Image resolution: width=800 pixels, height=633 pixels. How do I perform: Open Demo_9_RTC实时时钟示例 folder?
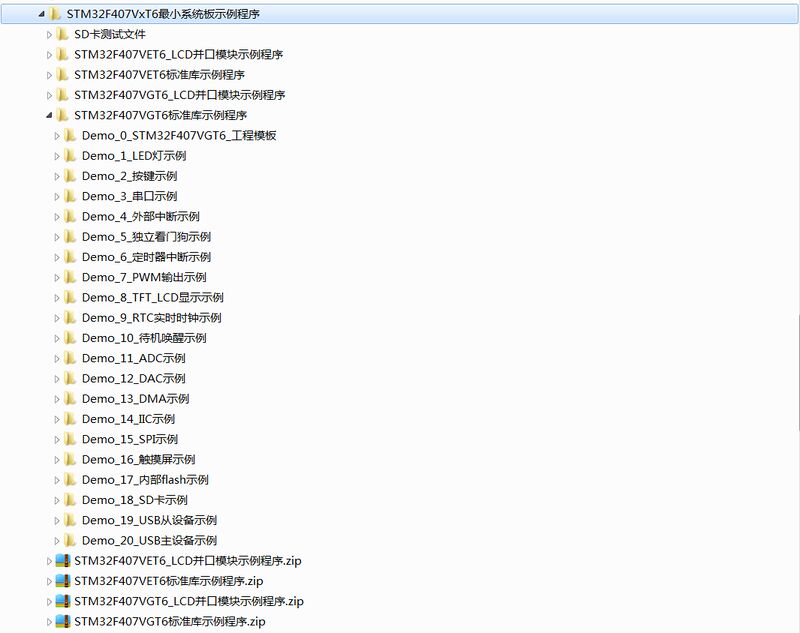pyautogui.click(x=151, y=318)
